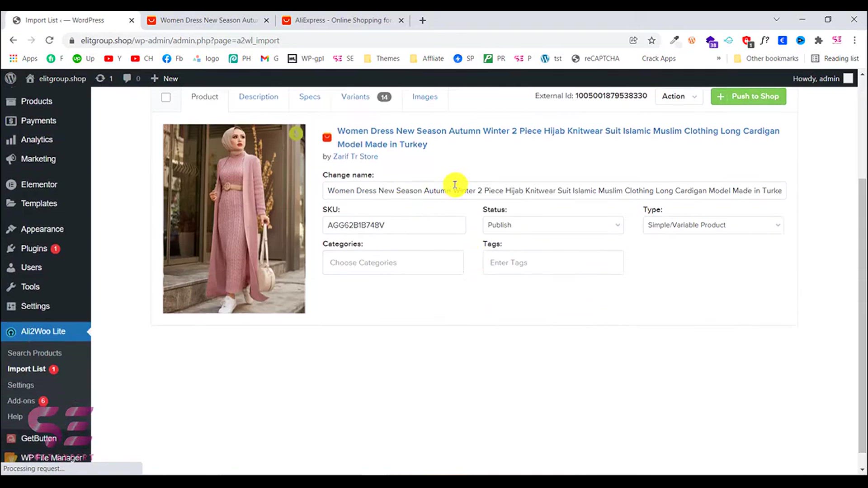Open Help submenu link

(x=15, y=417)
